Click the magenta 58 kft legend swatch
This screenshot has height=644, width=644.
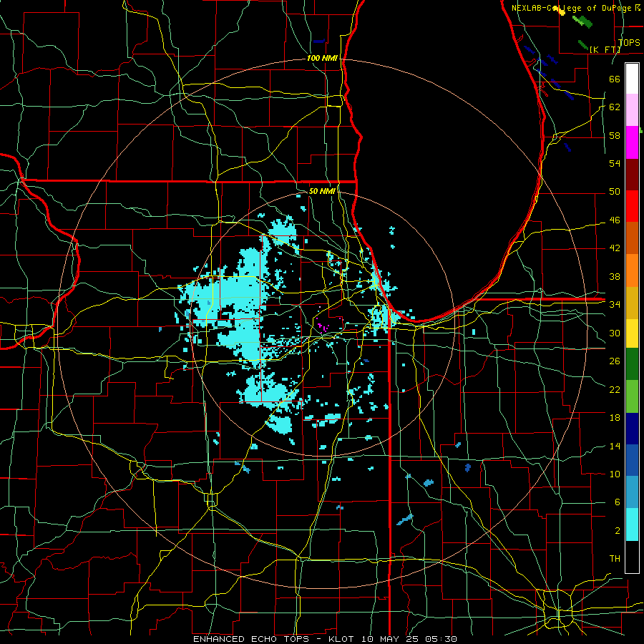pyautogui.click(x=632, y=142)
